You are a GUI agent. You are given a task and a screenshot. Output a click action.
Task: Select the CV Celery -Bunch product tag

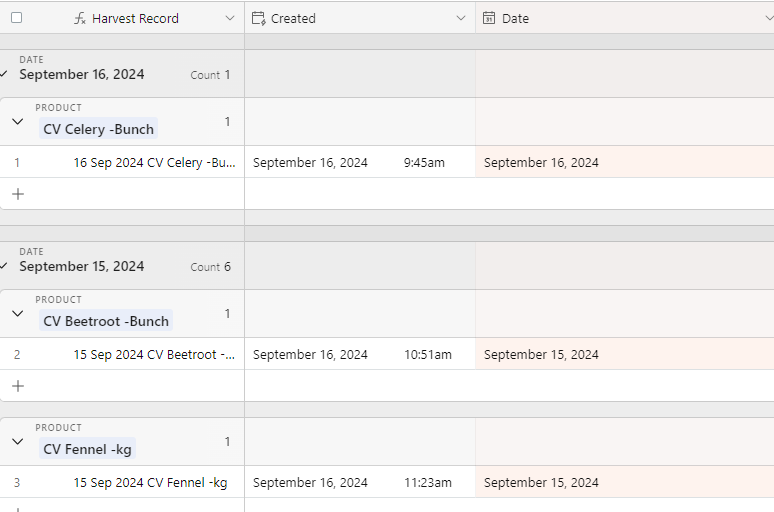tap(98, 129)
